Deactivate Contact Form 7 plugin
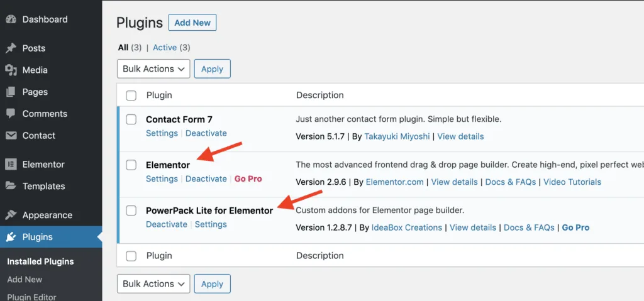The image size is (644, 301). click(206, 133)
